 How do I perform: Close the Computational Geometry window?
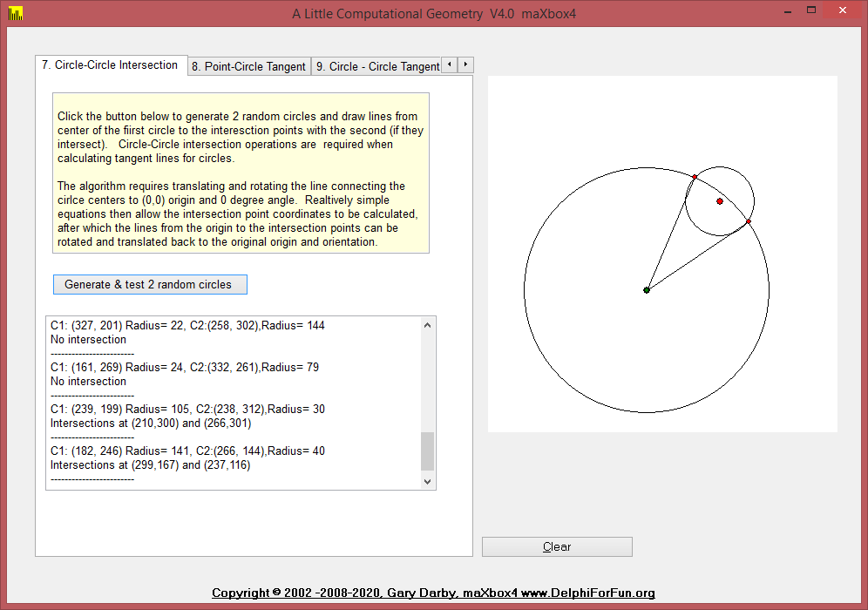point(844,10)
